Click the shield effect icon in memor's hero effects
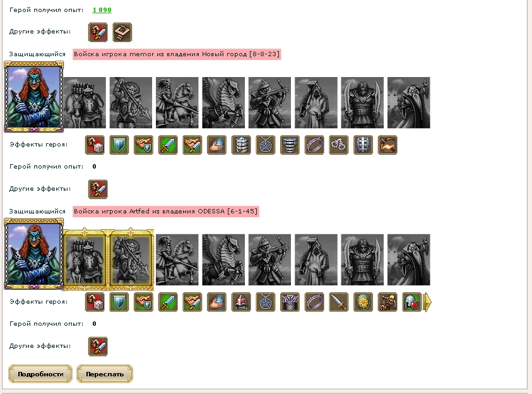Screen dimensions: 532x394 point(119,145)
